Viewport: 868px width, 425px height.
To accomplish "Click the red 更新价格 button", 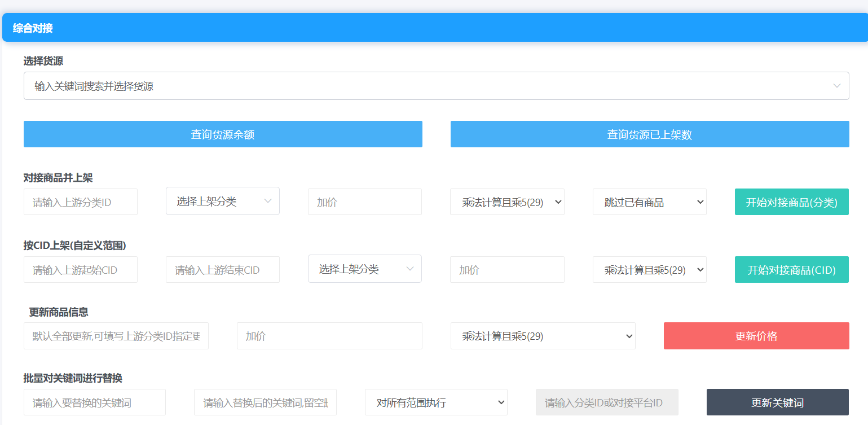I will pos(756,336).
